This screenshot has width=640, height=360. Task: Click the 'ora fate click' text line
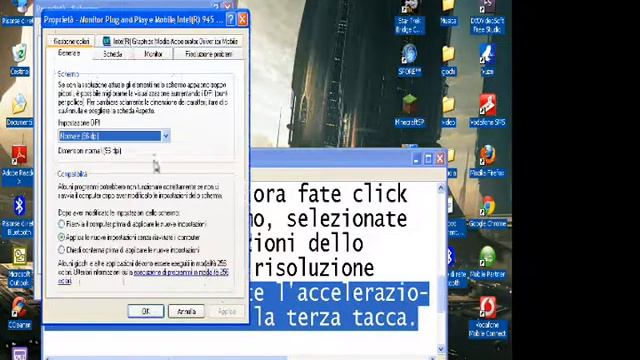[330, 193]
